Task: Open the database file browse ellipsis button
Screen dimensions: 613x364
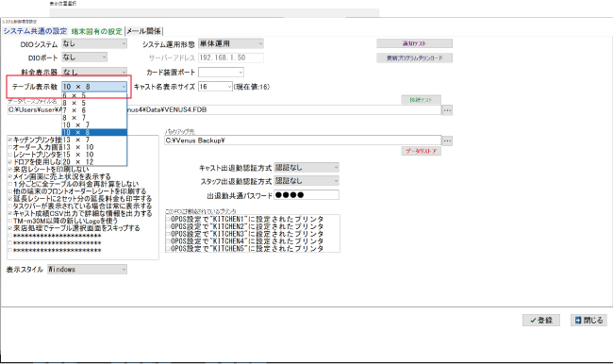Action: 447,110
